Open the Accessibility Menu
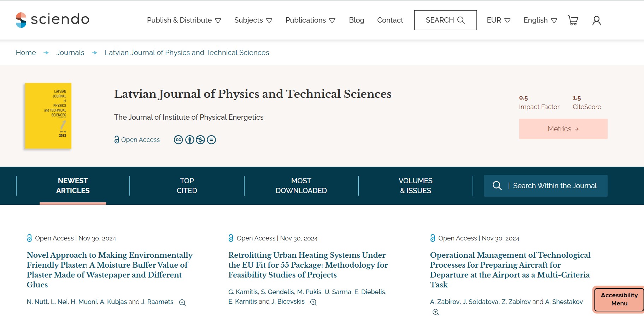 tap(619, 299)
